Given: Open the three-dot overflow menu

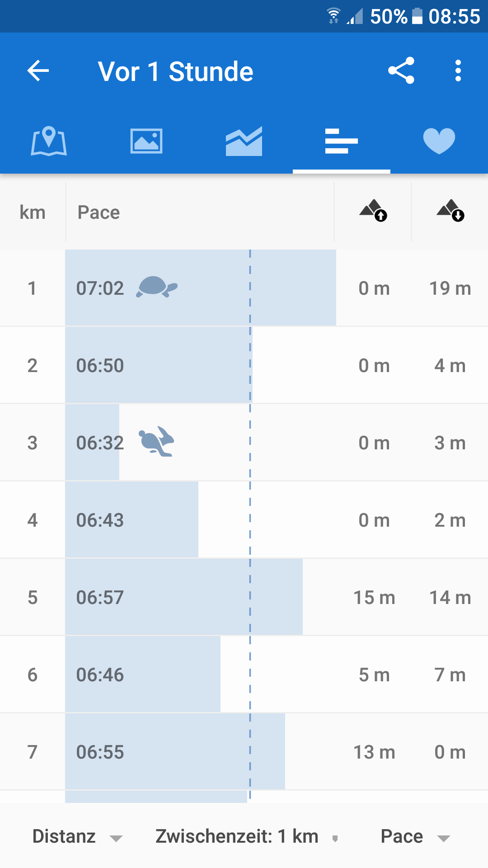Looking at the screenshot, I should (x=458, y=71).
